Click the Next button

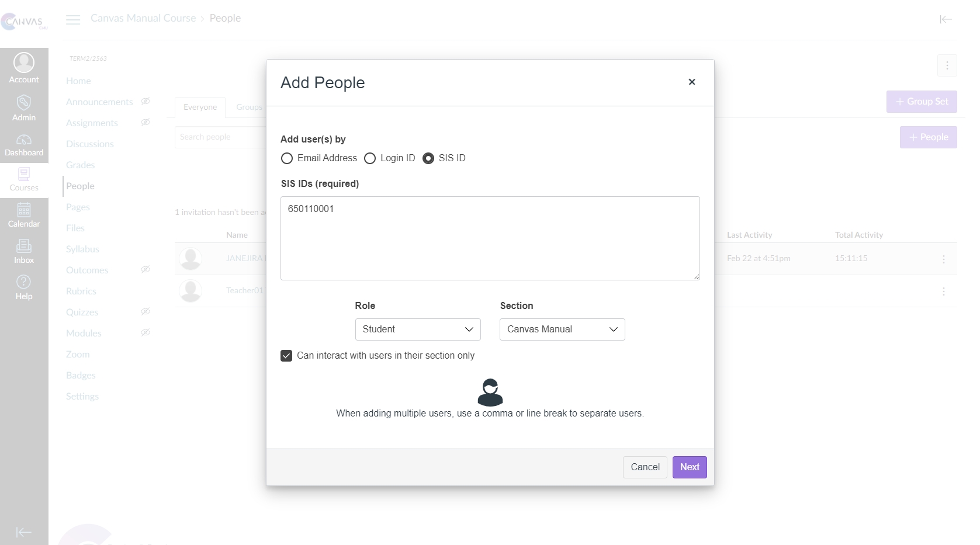click(690, 467)
